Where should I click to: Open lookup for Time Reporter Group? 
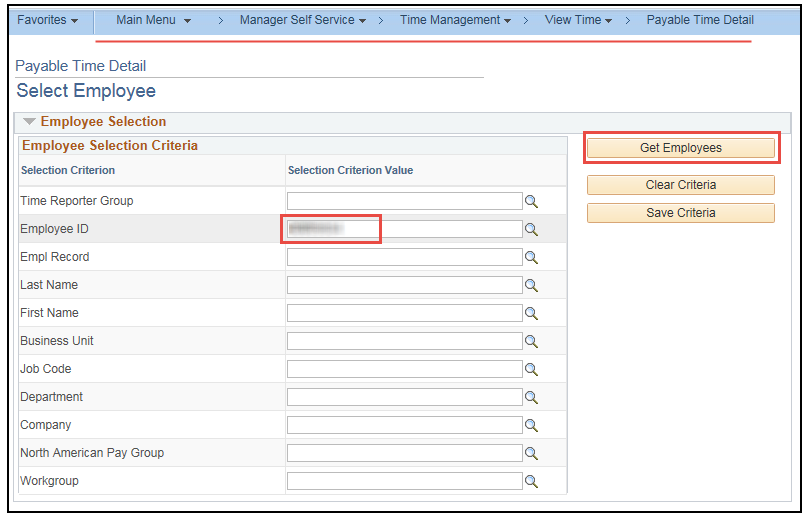click(531, 201)
